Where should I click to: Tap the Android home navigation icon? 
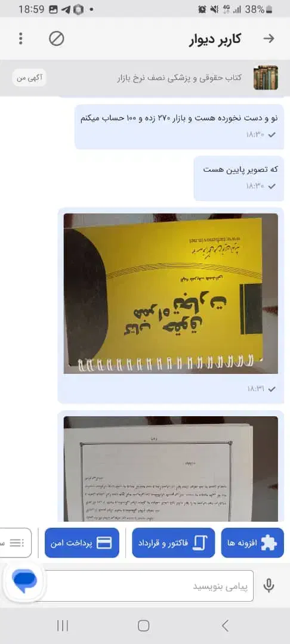(143, 626)
